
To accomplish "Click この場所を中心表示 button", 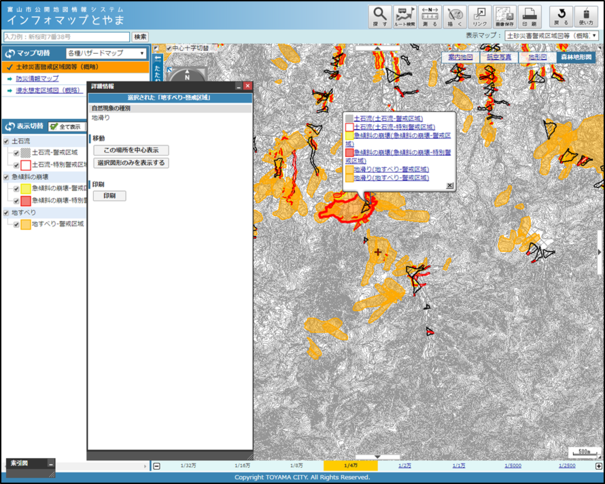I will point(131,150).
